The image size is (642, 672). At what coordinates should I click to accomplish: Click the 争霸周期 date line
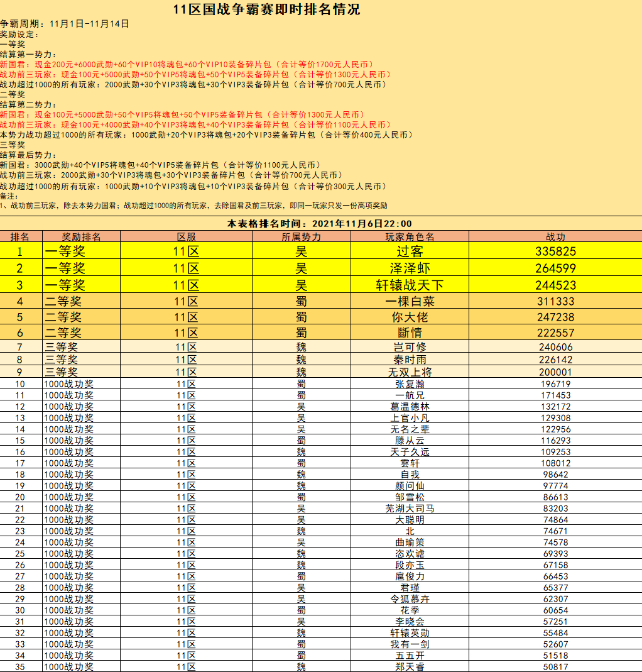pos(65,24)
